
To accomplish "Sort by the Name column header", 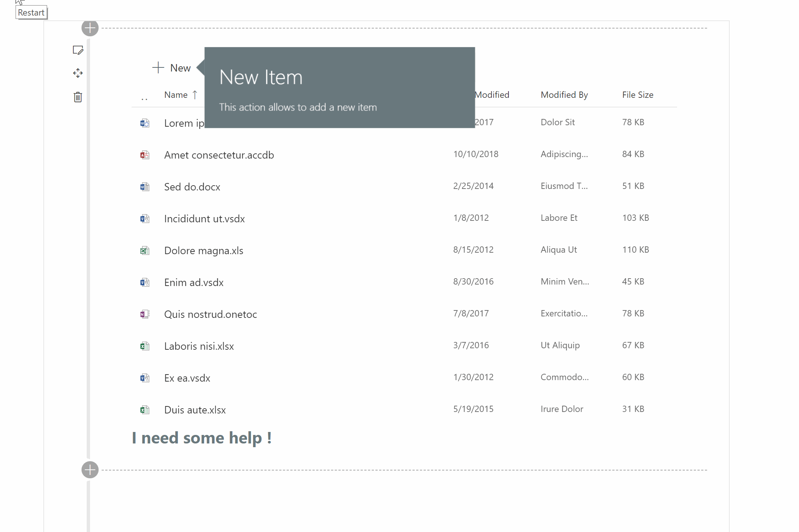I will pyautogui.click(x=176, y=95).
